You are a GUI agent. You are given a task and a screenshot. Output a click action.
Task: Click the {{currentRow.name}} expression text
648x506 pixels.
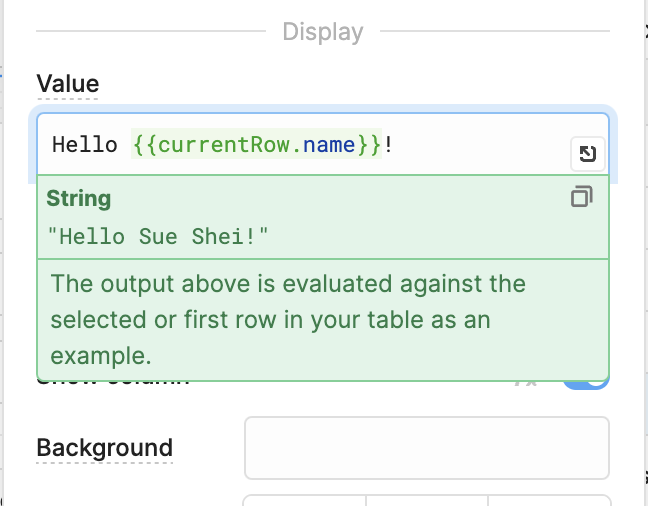(x=256, y=145)
